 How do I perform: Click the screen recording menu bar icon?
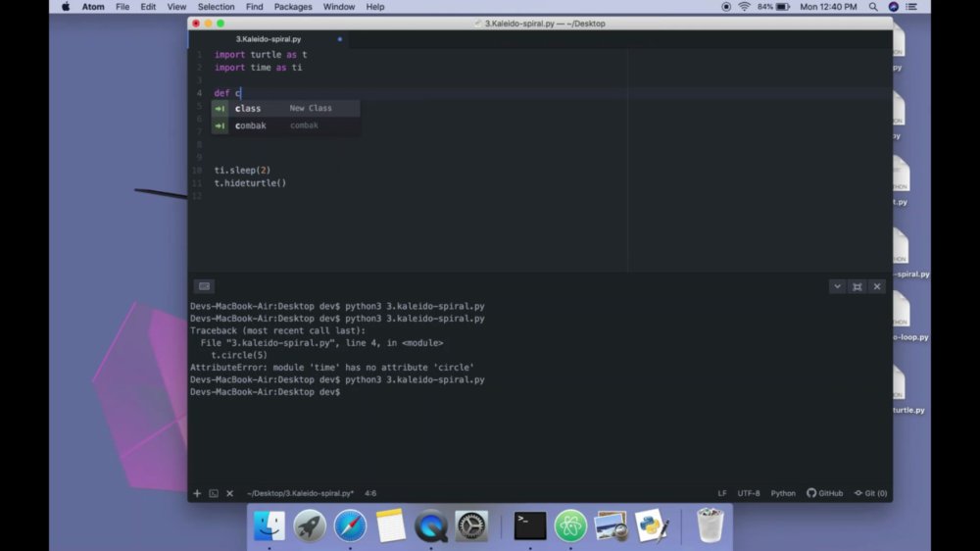pos(725,7)
